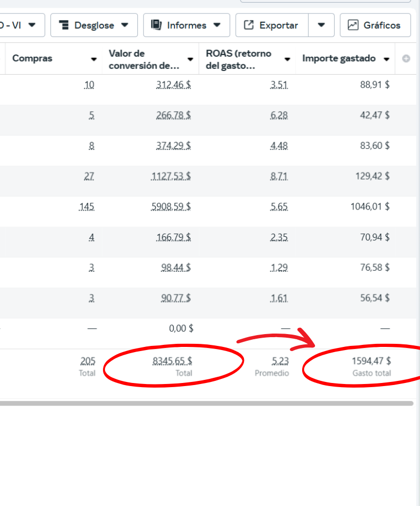Click the plus icon to add column

[406, 59]
